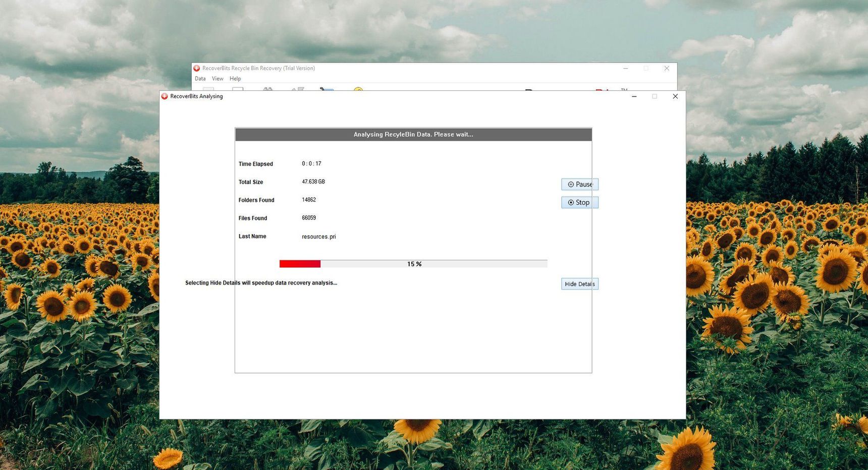
Task: Select the time elapsed value 0 : 0 : 17
Action: [x=311, y=163]
